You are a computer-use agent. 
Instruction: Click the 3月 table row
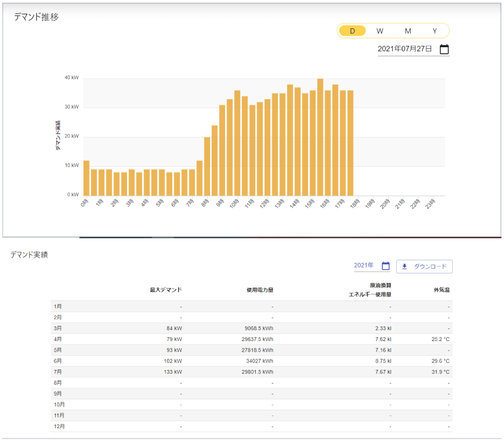tap(251, 328)
